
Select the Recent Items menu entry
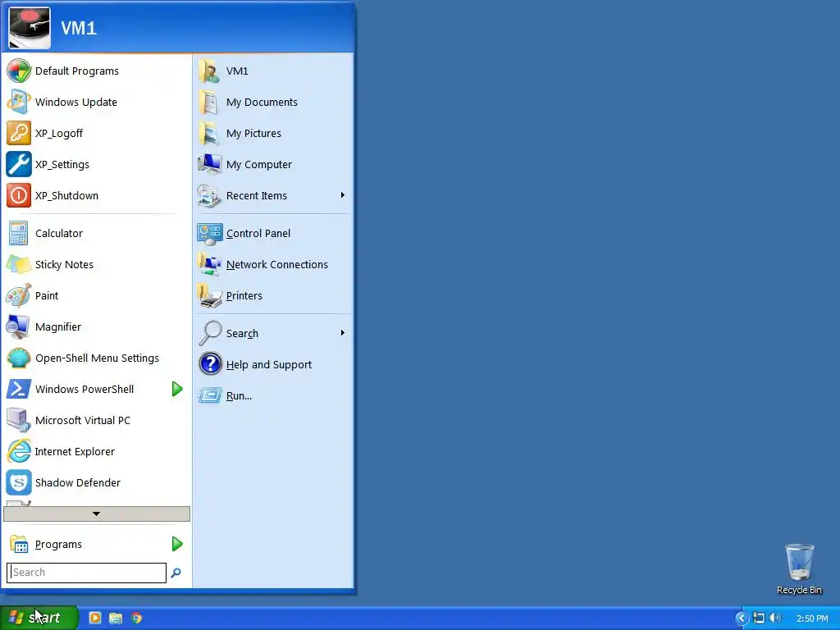click(x=272, y=195)
